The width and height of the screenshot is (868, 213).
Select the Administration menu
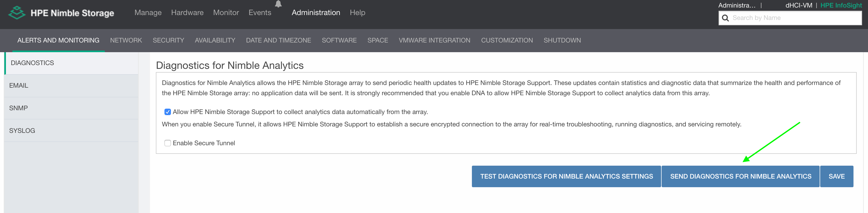click(x=316, y=12)
